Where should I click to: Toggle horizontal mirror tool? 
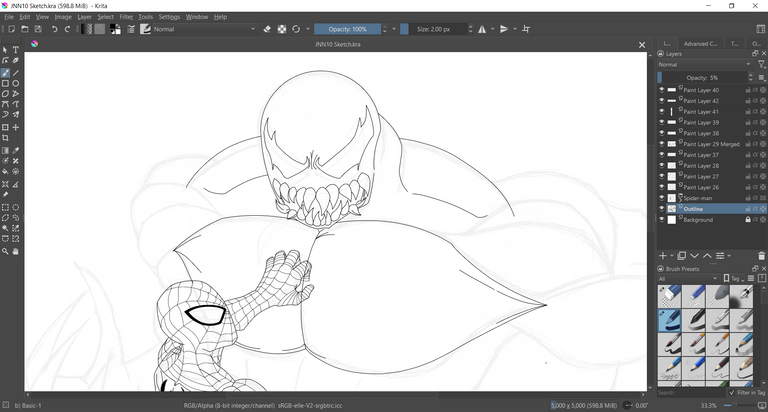[482, 29]
